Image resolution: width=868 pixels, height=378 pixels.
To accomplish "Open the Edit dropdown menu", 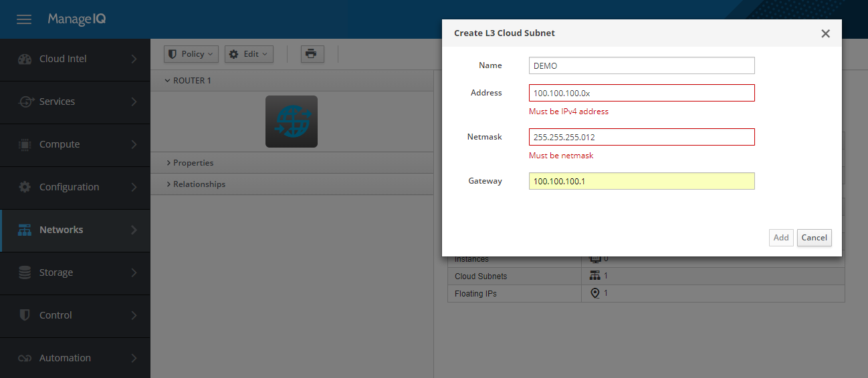I will (x=249, y=54).
